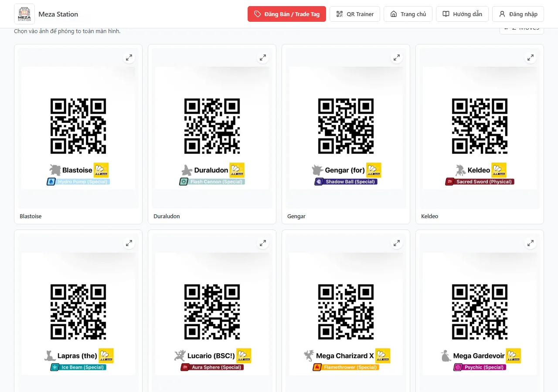Click the Mega Charizard X silhouette icon
Viewport: 558px width, 392px height.
click(x=309, y=355)
